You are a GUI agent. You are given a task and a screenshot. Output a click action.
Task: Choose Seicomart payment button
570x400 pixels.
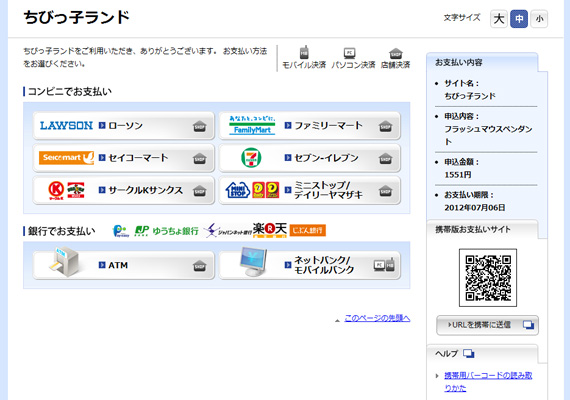(124, 158)
